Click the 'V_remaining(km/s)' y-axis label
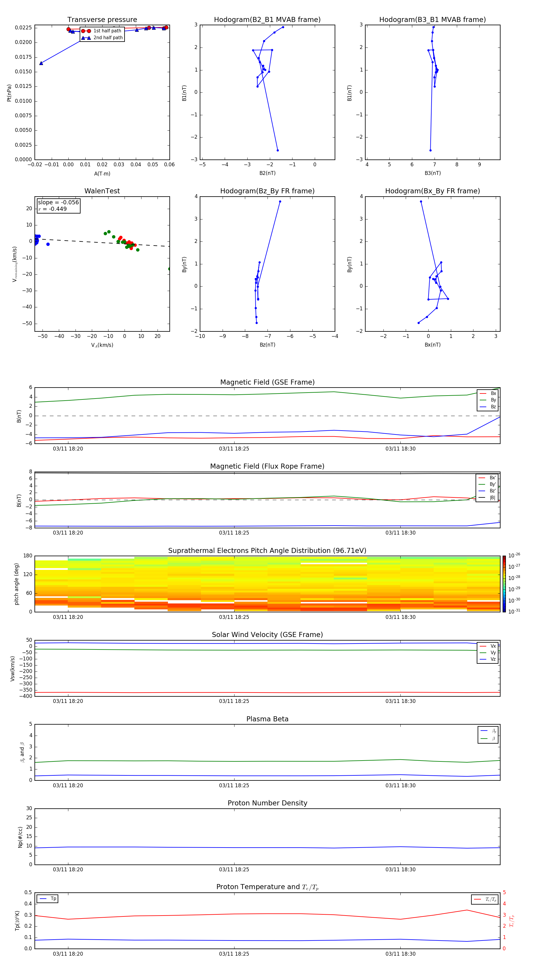535x980 pixels. [x=15, y=264]
